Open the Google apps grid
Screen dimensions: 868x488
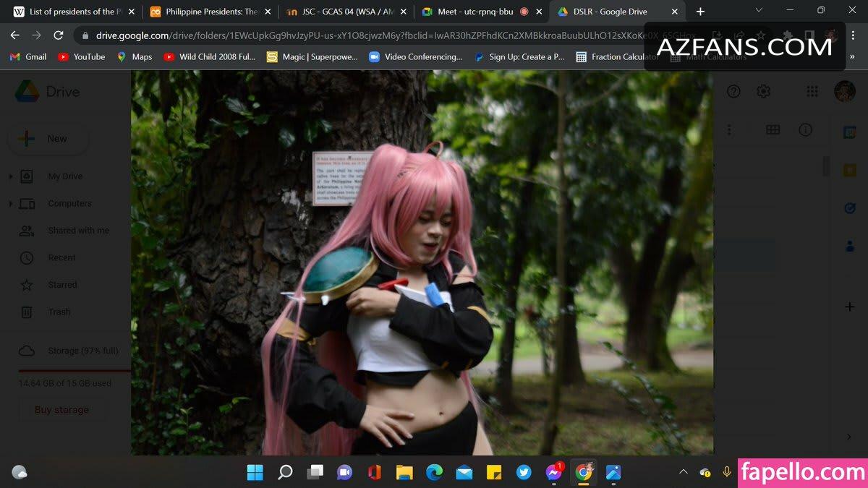[812, 91]
